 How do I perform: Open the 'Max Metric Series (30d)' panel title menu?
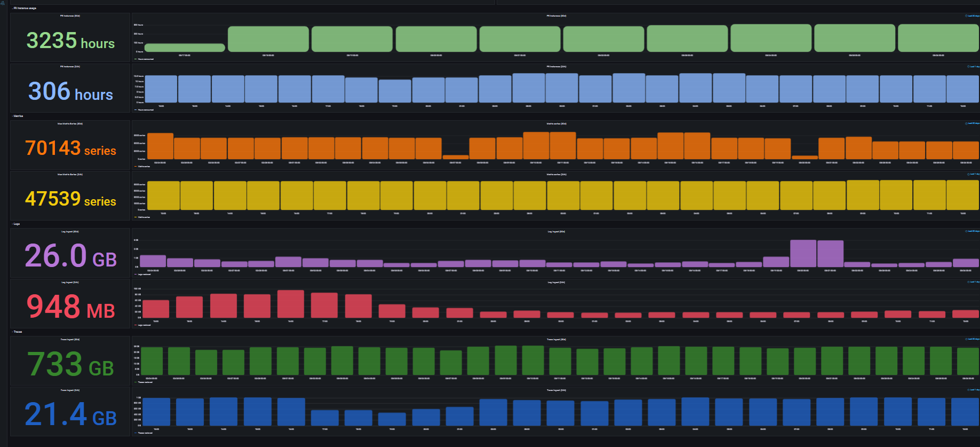[x=70, y=124]
